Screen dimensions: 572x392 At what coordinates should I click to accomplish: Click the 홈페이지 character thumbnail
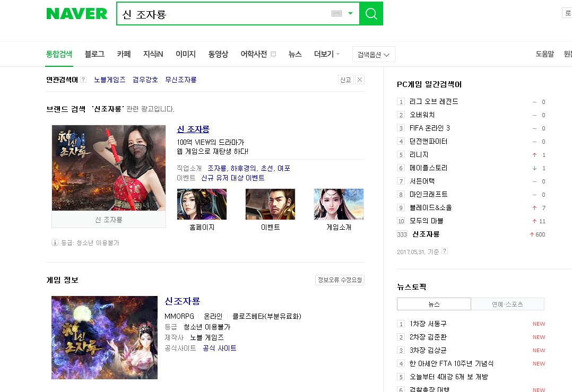pyautogui.click(x=202, y=204)
